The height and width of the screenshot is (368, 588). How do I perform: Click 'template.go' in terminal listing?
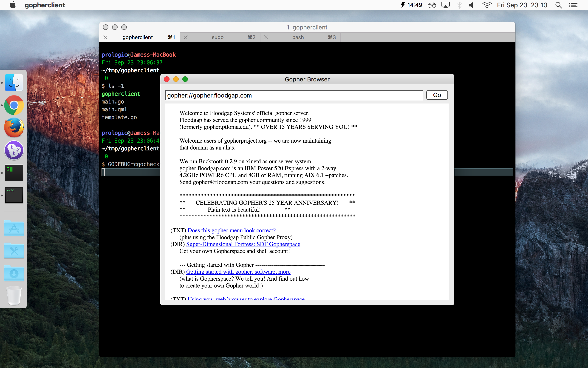[x=119, y=117]
